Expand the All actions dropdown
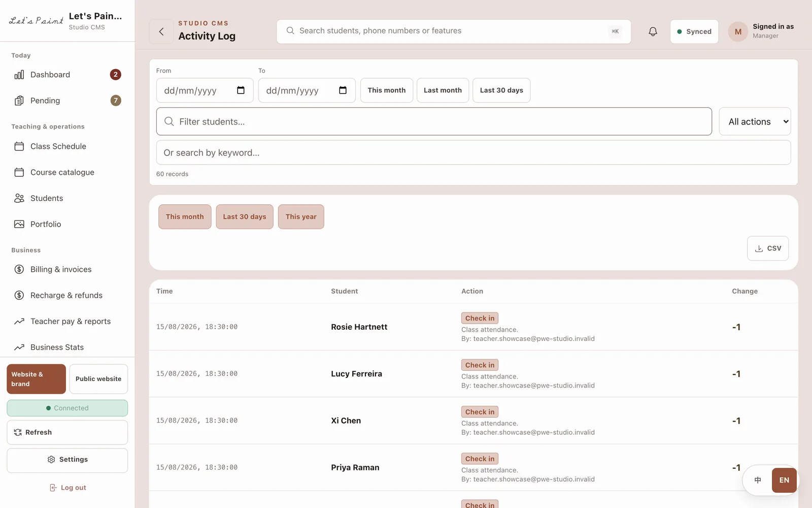 [755, 121]
